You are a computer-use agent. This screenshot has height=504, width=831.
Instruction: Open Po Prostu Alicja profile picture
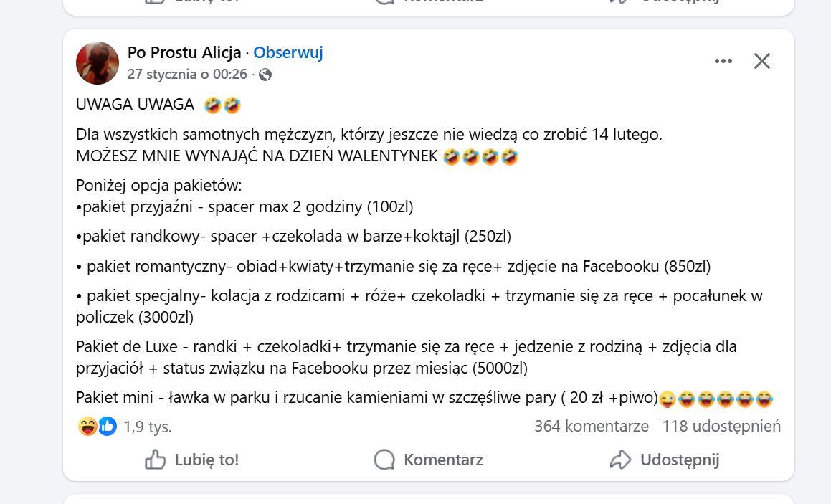point(98,63)
